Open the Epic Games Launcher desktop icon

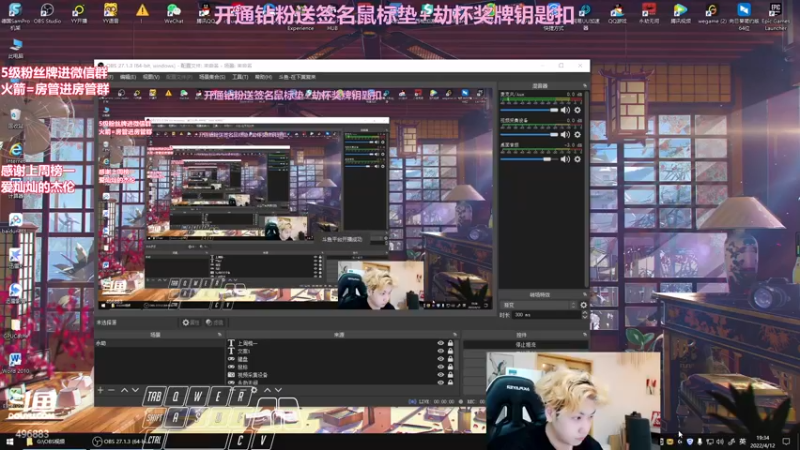(x=775, y=16)
